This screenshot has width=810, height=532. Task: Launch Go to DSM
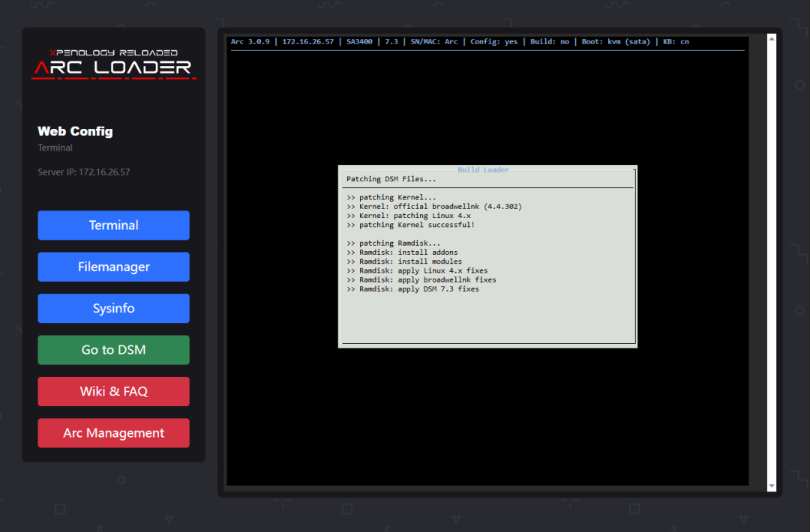click(114, 350)
